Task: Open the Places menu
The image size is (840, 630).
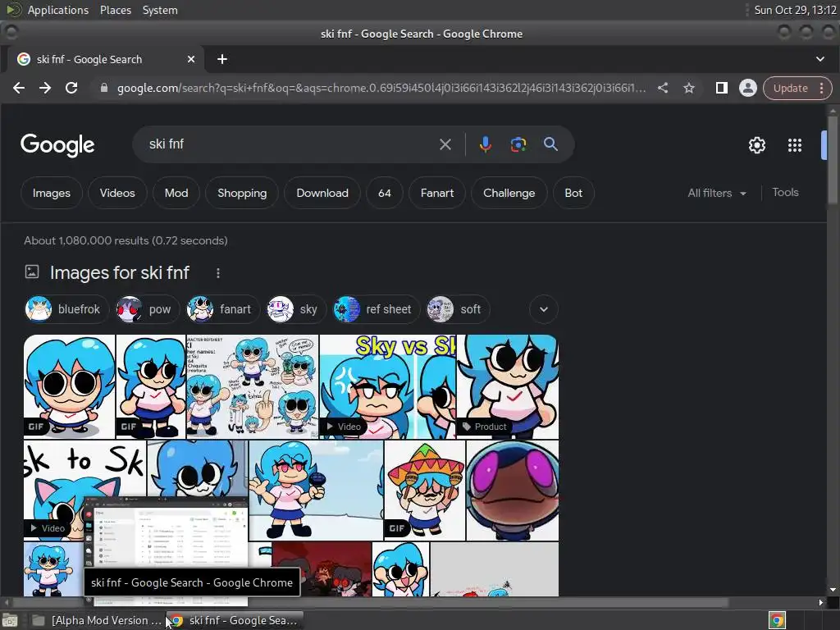Action: [x=116, y=10]
